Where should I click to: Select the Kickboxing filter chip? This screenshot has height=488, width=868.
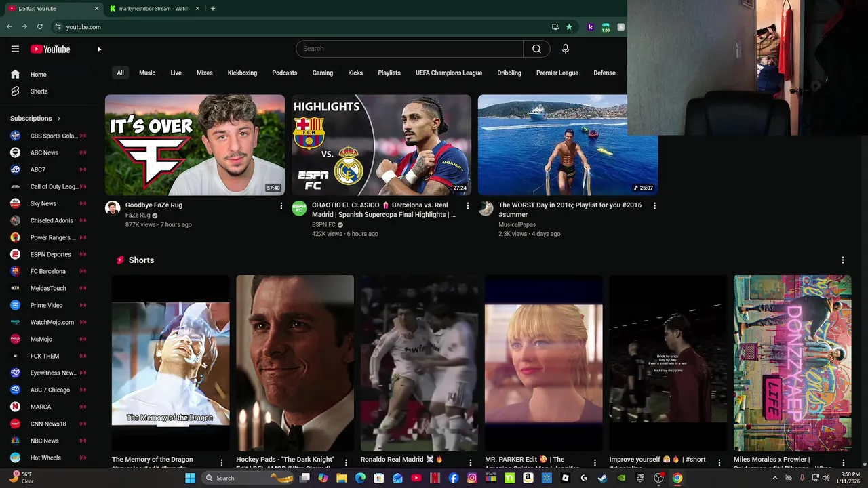click(242, 73)
